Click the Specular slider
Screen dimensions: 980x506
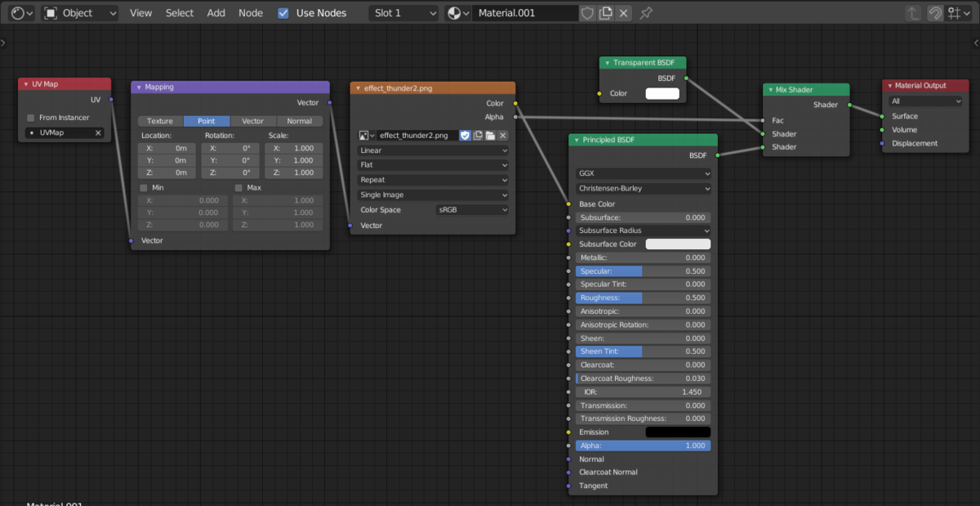click(644, 271)
